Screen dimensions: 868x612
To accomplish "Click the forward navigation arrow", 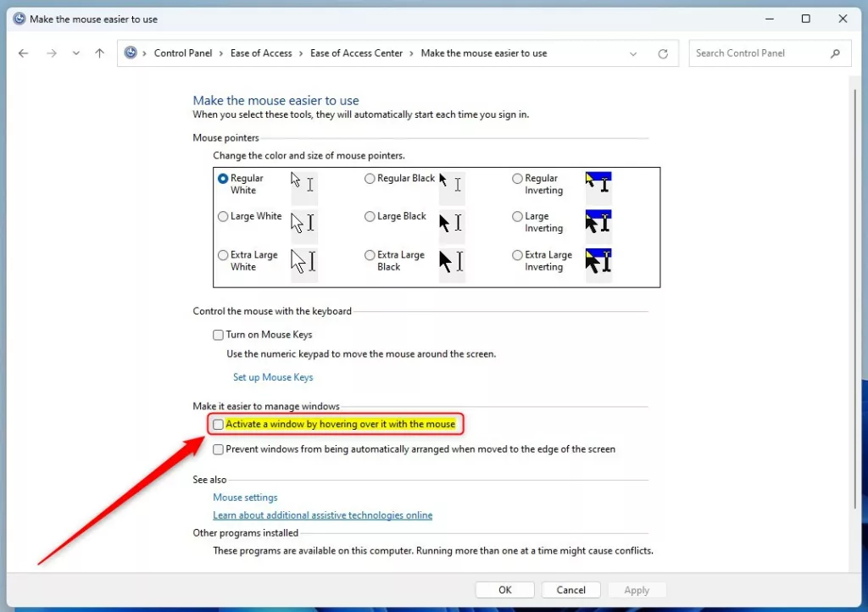I will (x=52, y=53).
